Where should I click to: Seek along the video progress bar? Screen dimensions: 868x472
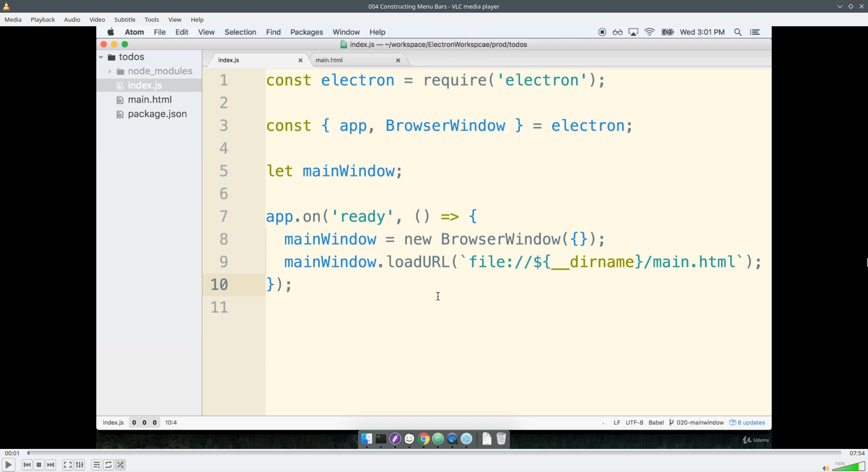pos(434,453)
